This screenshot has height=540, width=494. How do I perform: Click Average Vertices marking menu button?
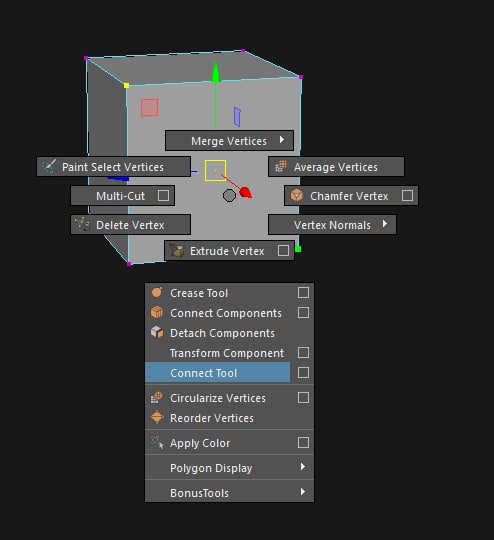coord(336,167)
